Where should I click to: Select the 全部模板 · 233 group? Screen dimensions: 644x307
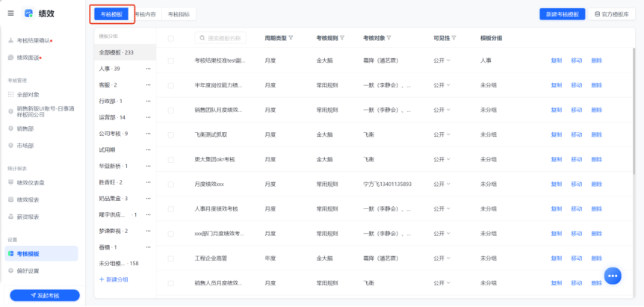tap(126, 52)
